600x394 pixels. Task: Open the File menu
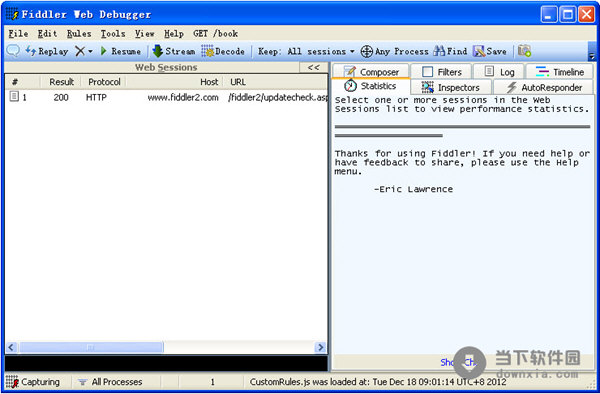point(18,34)
